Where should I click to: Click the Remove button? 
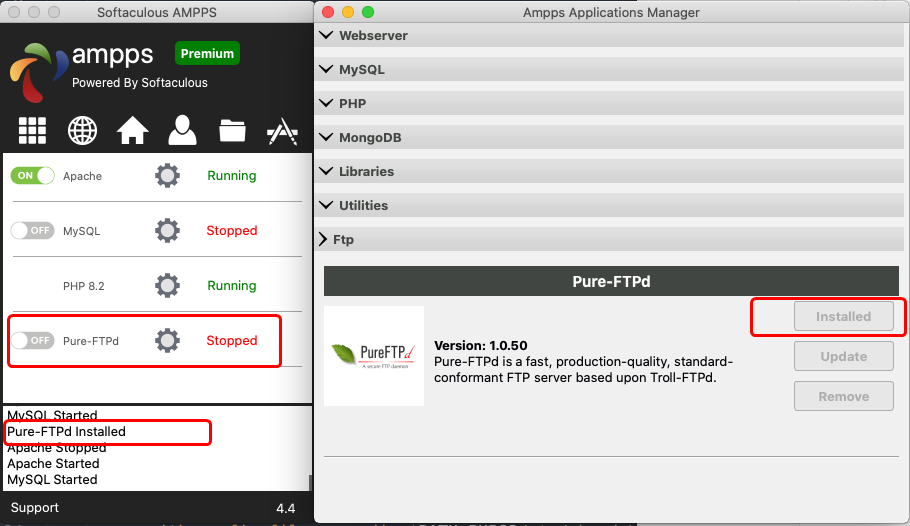(843, 397)
